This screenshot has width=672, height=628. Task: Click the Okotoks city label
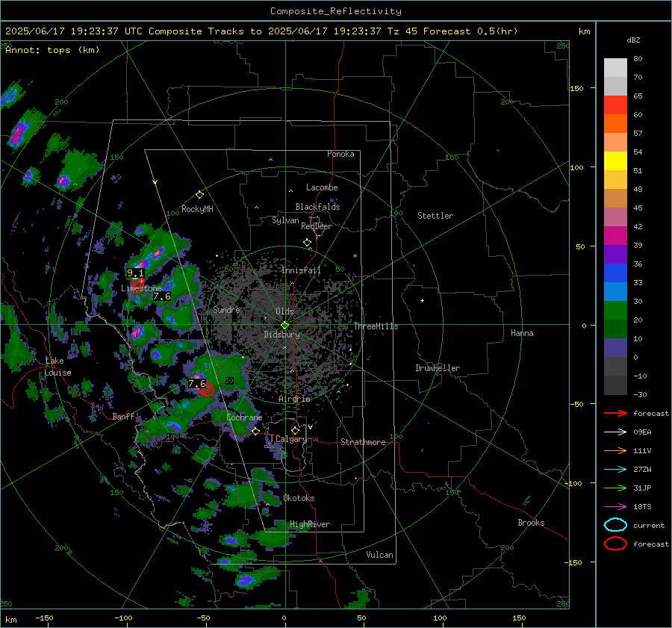299,498
